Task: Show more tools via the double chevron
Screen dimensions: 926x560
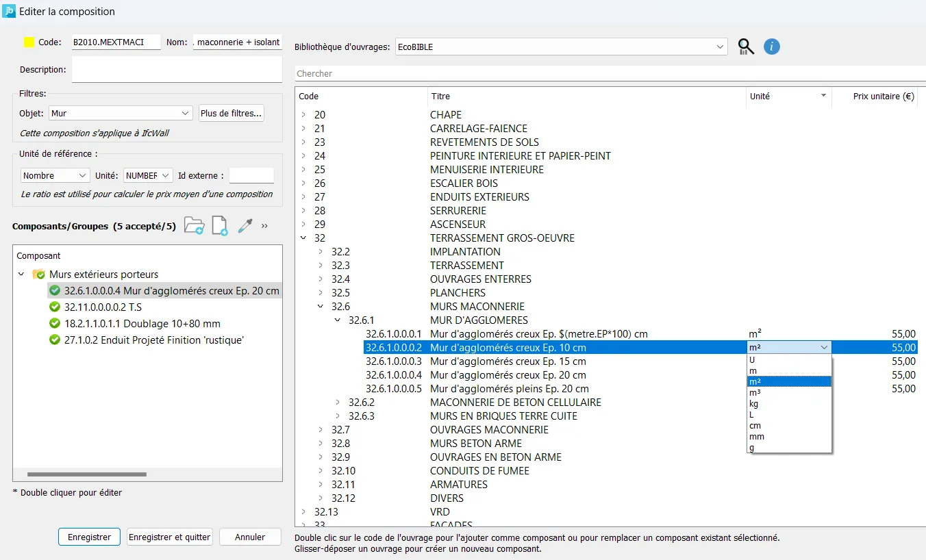Action: pos(264,226)
